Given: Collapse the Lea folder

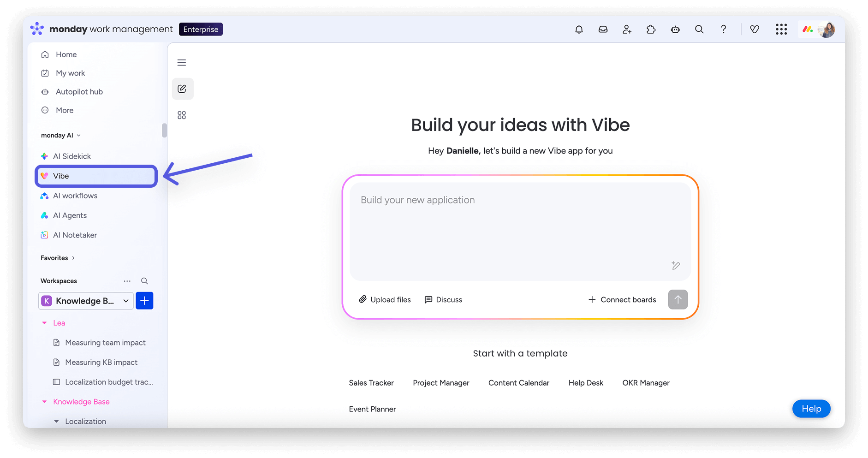Looking at the screenshot, I should (45, 323).
